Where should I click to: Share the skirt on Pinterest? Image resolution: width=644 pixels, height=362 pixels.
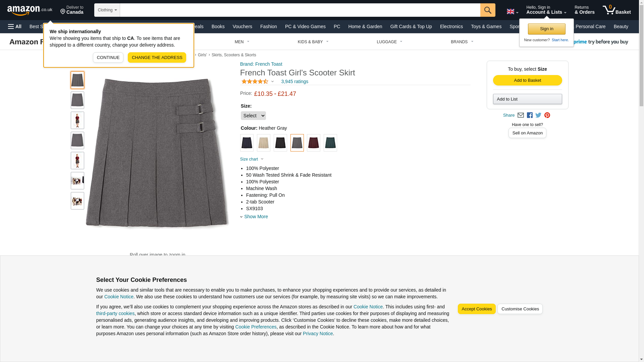point(547,115)
